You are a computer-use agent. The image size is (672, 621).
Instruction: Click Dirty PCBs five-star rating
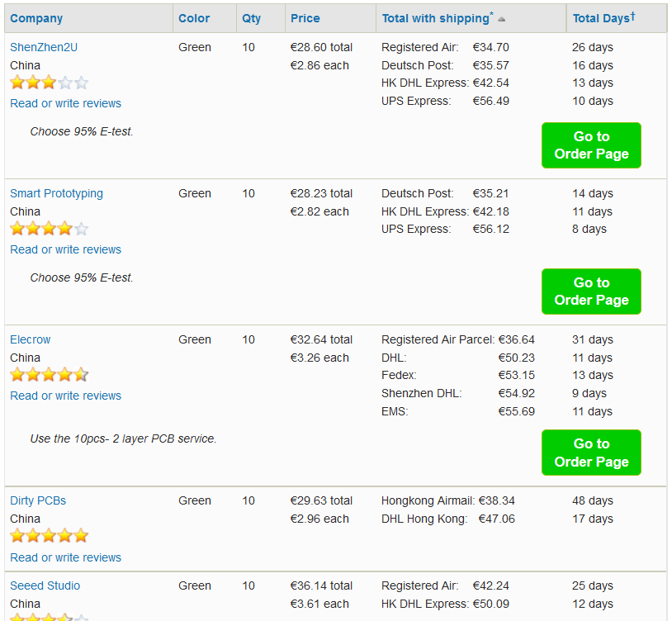coord(50,536)
